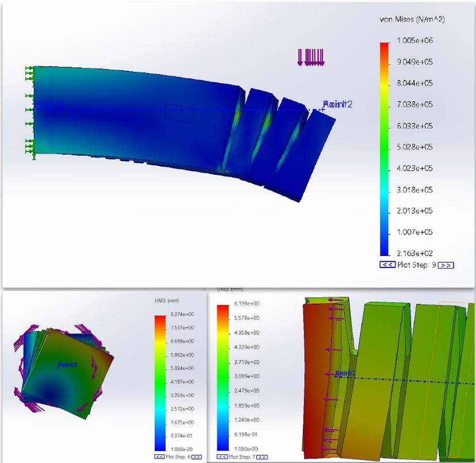Image resolution: width=476 pixels, height=463 pixels.
Task: Select legend value 5.028e+05
Action: [x=414, y=147]
